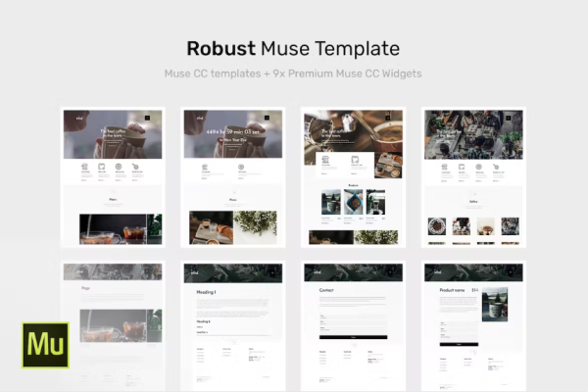Viewport: 588px width, 392px height.
Task: Click the menu icon on Contact template header
Action: (390, 273)
